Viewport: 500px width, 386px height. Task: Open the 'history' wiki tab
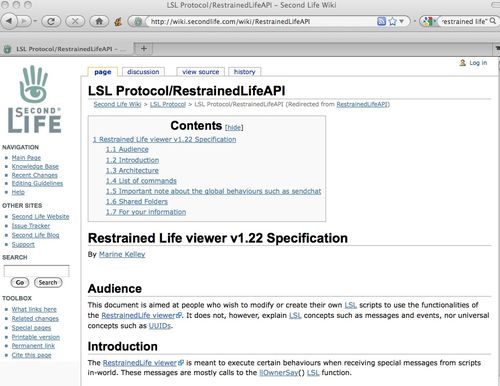click(244, 72)
